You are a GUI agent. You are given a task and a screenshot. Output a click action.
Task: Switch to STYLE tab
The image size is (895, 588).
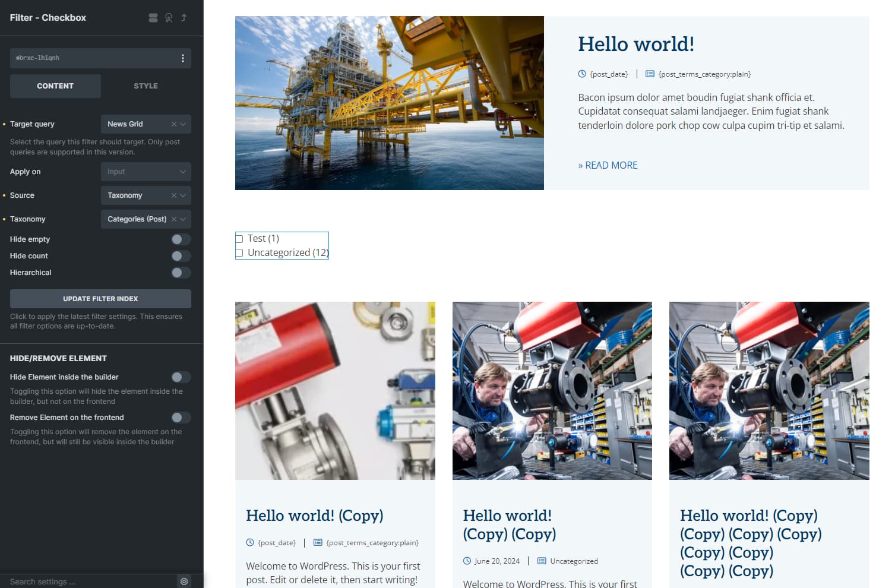pyautogui.click(x=146, y=86)
